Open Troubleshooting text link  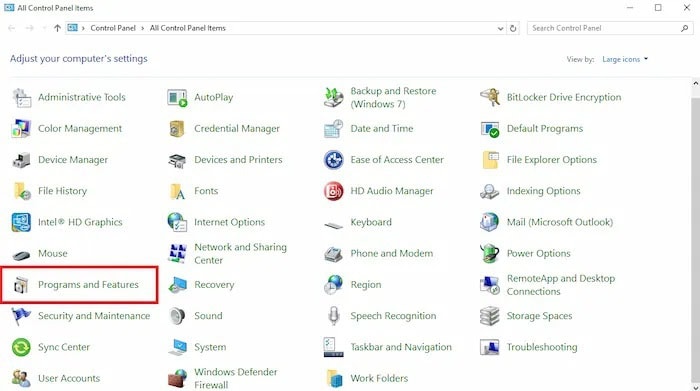[x=542, y=347]
